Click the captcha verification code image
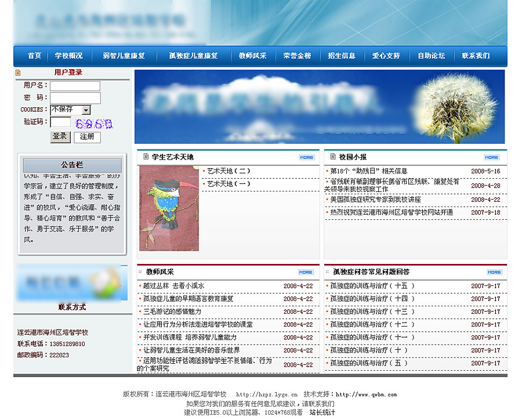 pyautogui.click(x=94, y=123)
